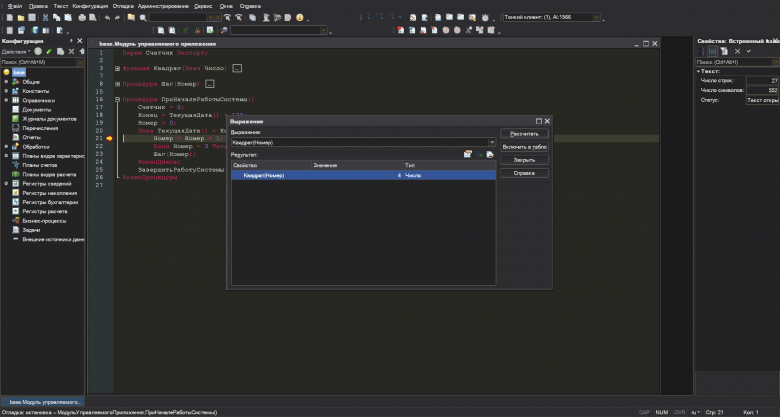
Task: Collapse the Текст section in Properties
Action: point(698,72)
